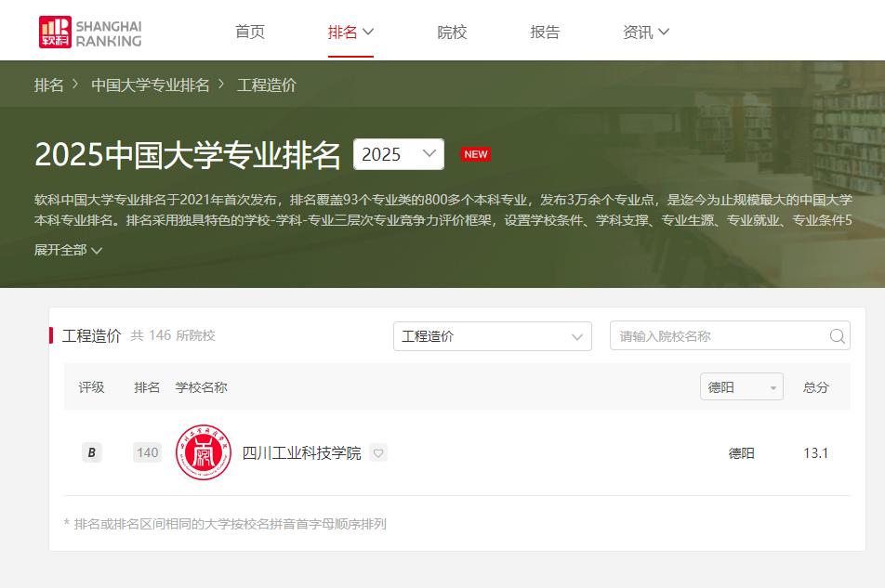
Task: Click the red NEW badge
Action: click(x=476, y=154)
